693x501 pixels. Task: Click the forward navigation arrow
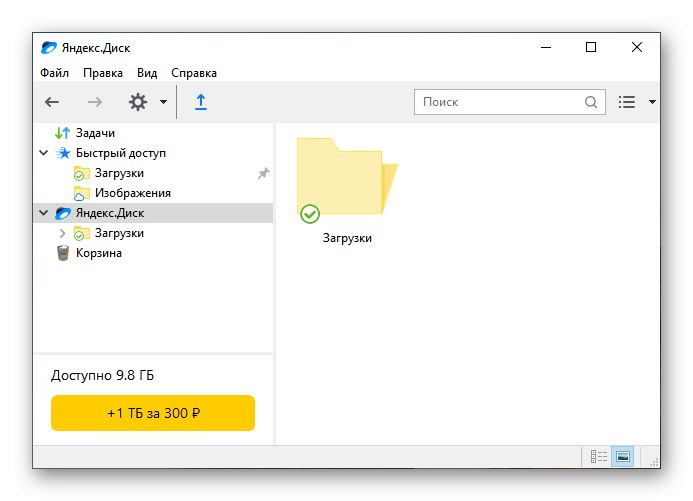tap(95, 102)
